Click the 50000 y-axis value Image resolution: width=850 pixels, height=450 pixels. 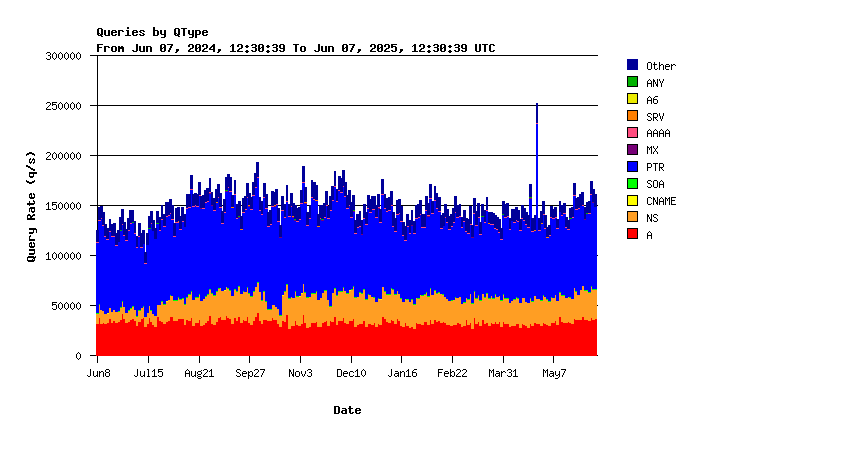[x=67, y=306]
